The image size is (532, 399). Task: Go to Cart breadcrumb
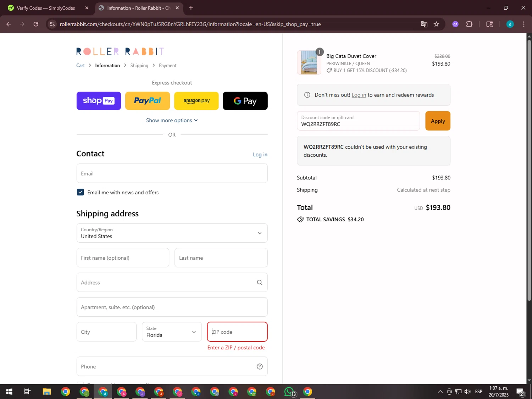81,66
